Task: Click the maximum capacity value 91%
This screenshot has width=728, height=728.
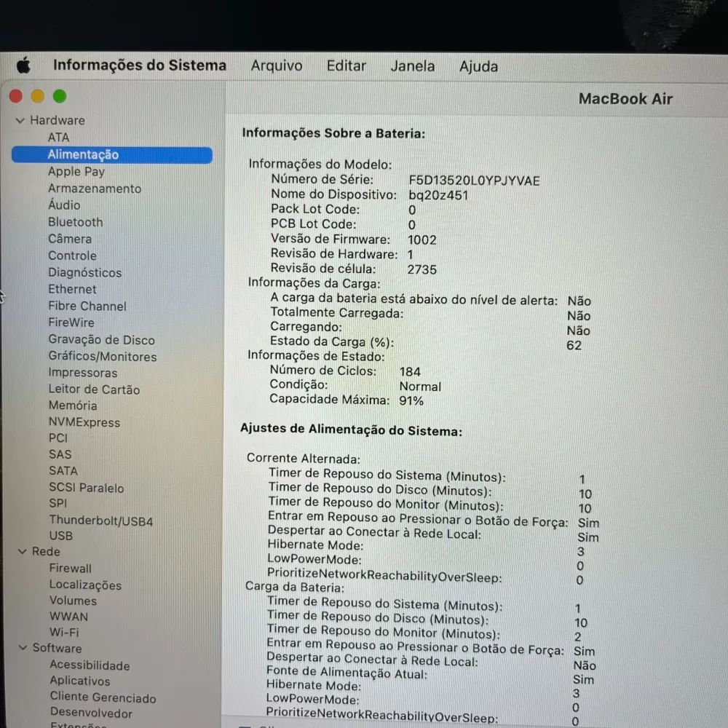Action: point(411,400)
